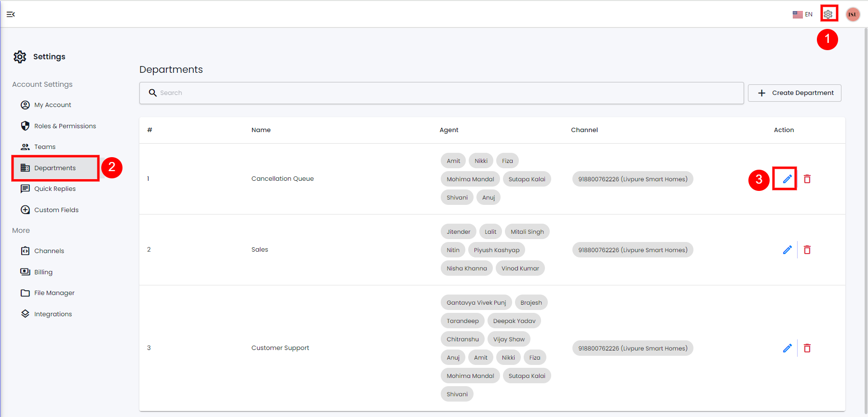Image resolution: width=868 pixels, height=417 pixels.
Task: Edit the Customer Support department
Action: click(x=787, y=348)
